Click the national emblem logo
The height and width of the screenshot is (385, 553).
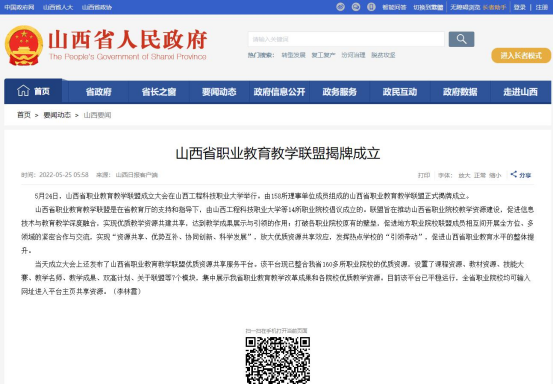coord(24,45)
